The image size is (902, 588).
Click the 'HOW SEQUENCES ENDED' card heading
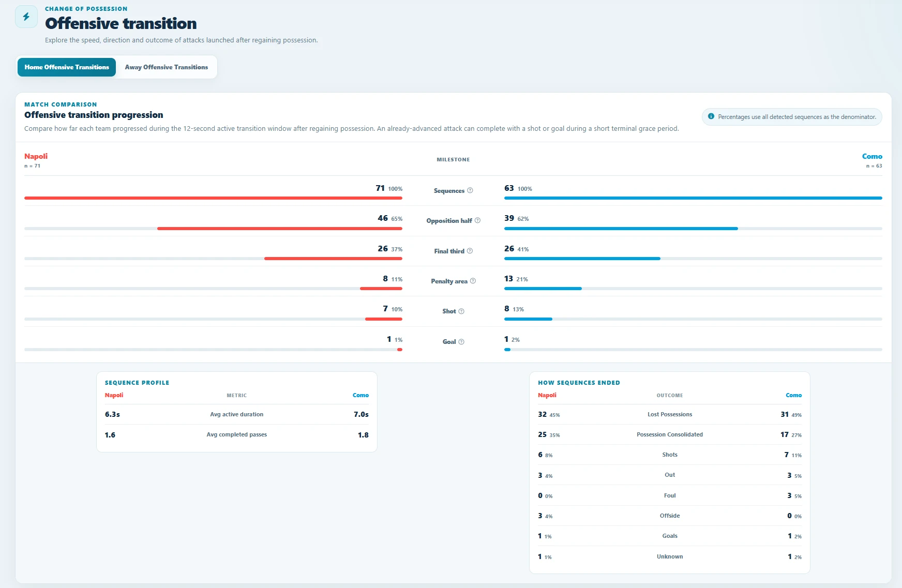[x=579, y=383]
